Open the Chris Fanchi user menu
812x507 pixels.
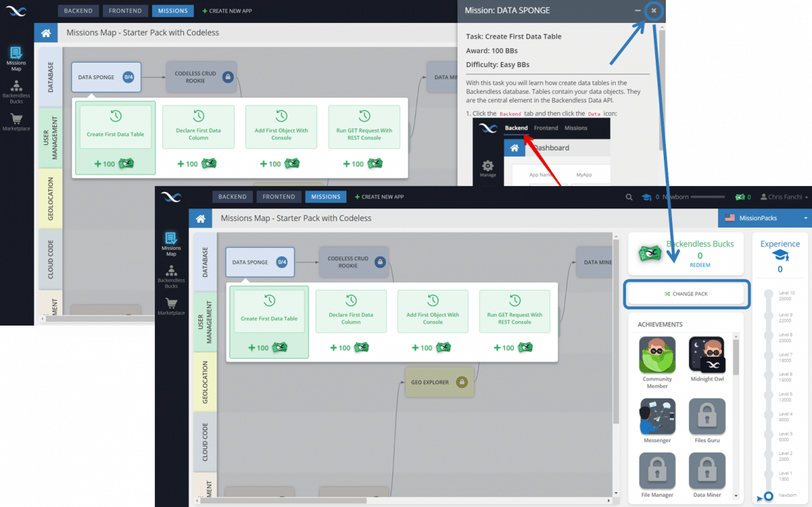(x=784, y=197)
